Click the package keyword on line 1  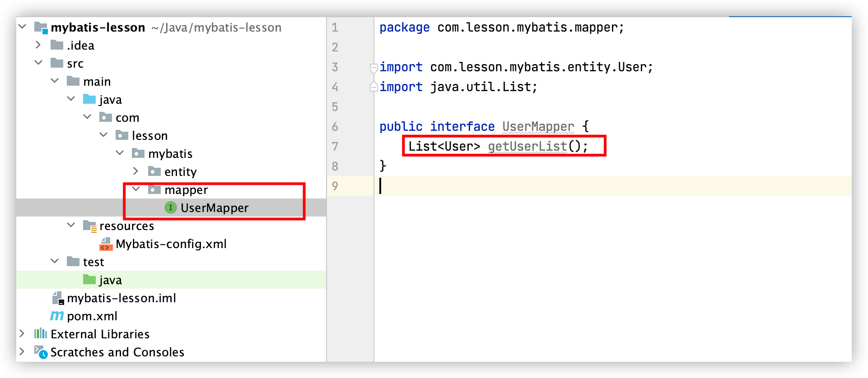pyautogui.click(x=405, y=28)
